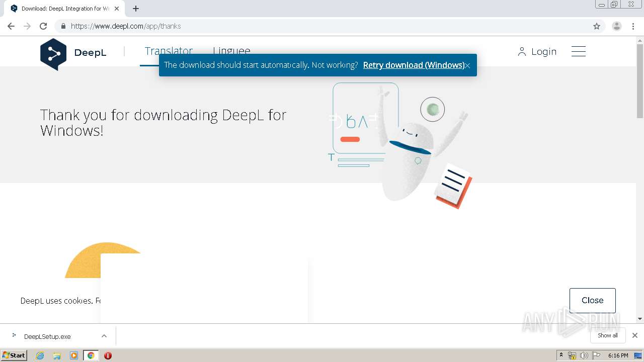Open the Chrome three-dot menu

point(633,26)
